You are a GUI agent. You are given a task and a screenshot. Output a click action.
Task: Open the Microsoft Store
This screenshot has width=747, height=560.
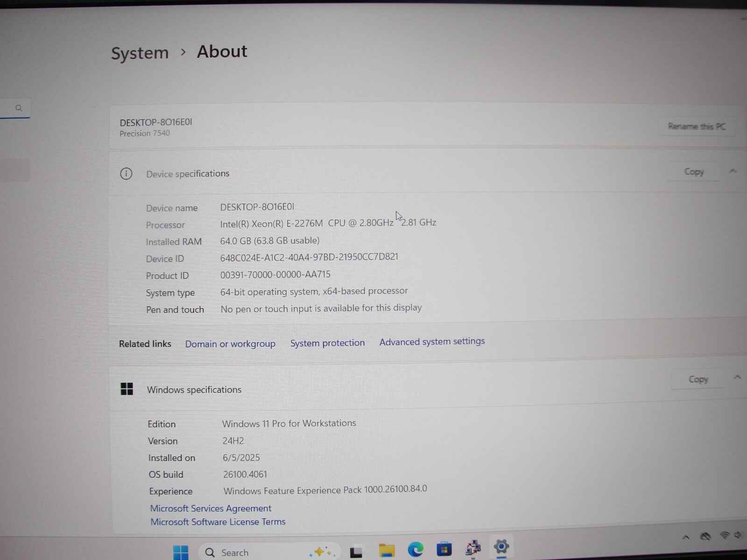pyautogui.click(x=443, y=550)
